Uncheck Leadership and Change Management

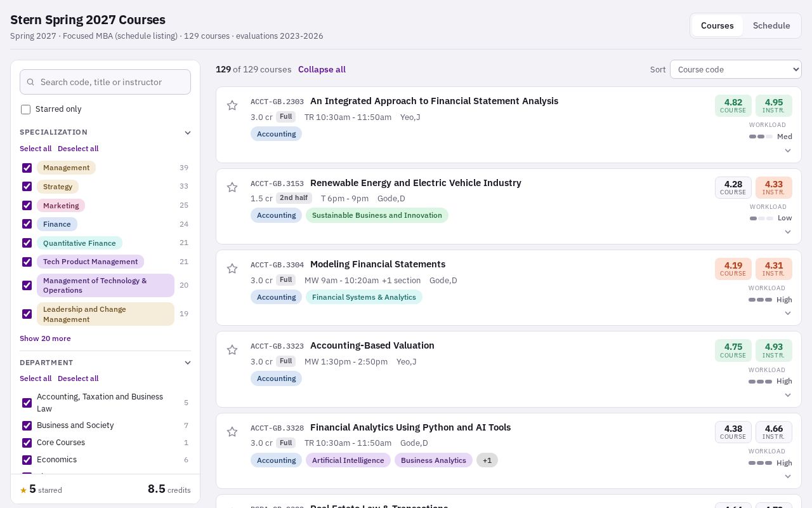[x=27, y=314]
